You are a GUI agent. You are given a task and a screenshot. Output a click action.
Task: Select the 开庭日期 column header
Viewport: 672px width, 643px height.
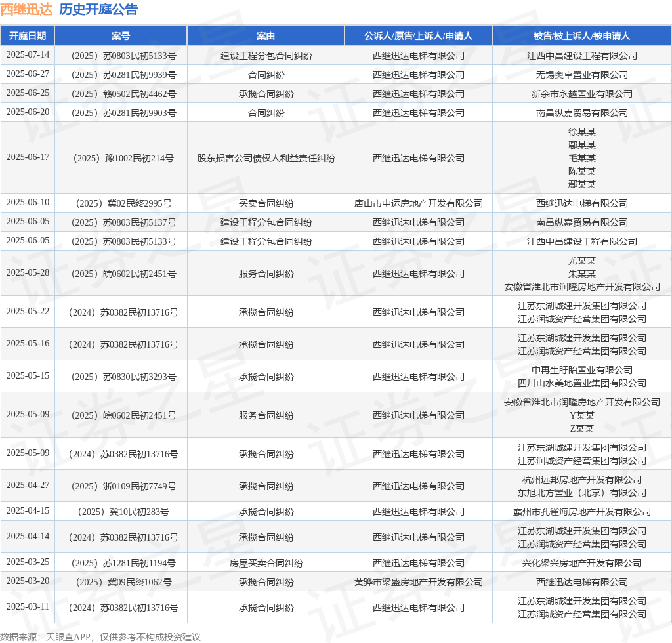click(x=28, y=36)
